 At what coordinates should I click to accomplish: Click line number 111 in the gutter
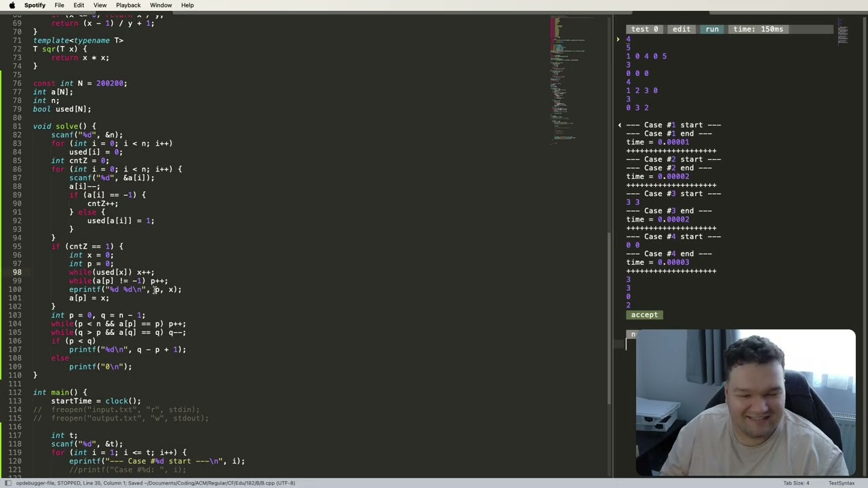(x=14, y=384)
